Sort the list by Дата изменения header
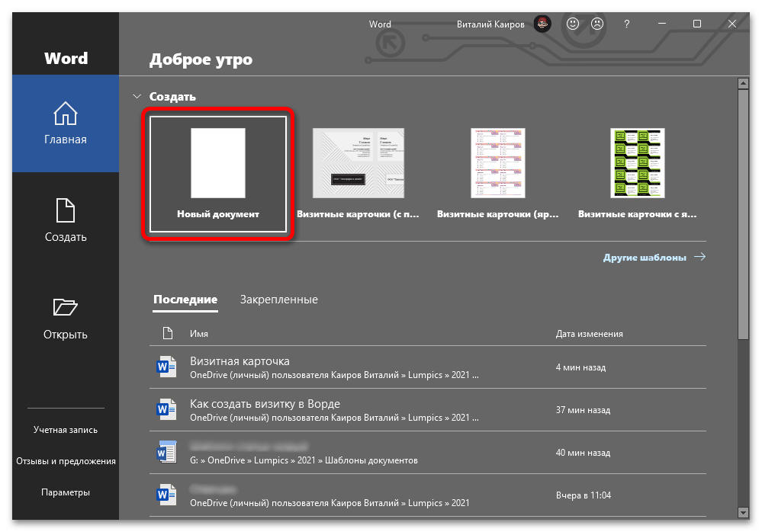762x532 pixels. 589,334
